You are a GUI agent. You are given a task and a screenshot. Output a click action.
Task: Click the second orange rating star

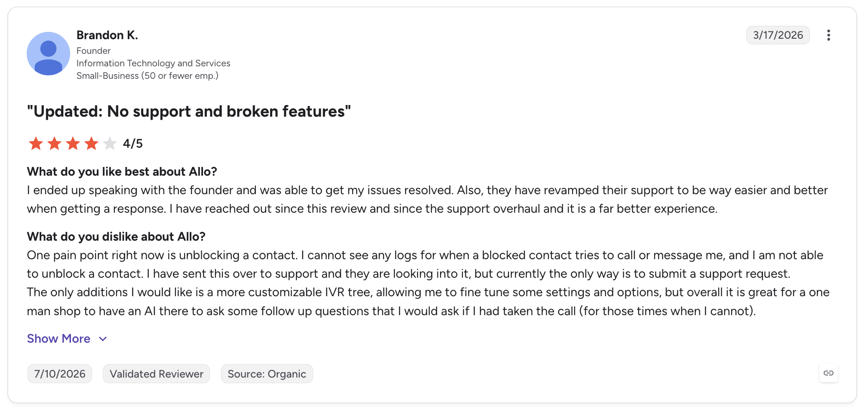[x=54, y=143]
